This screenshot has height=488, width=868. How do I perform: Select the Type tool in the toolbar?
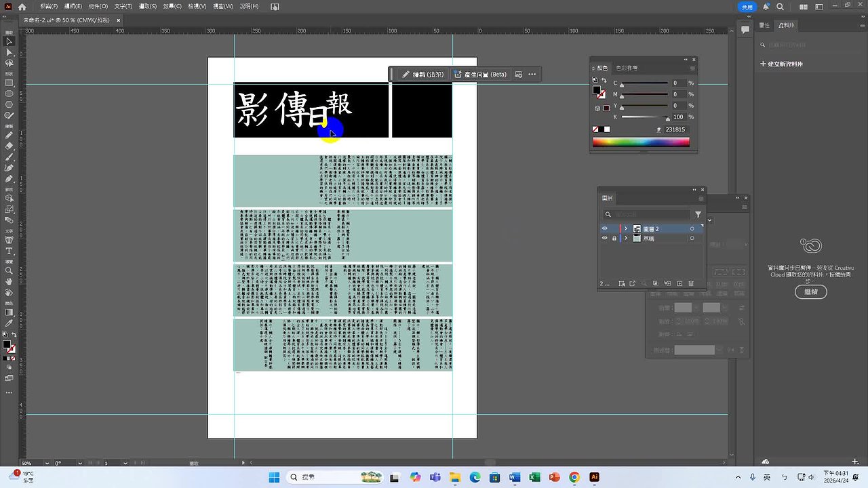[9, 251]
